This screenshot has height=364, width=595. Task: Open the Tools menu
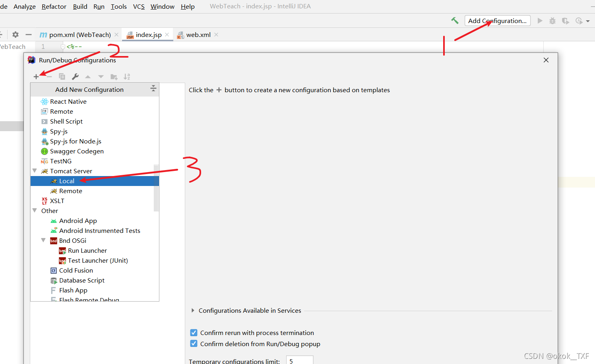[x=118, y=7]
